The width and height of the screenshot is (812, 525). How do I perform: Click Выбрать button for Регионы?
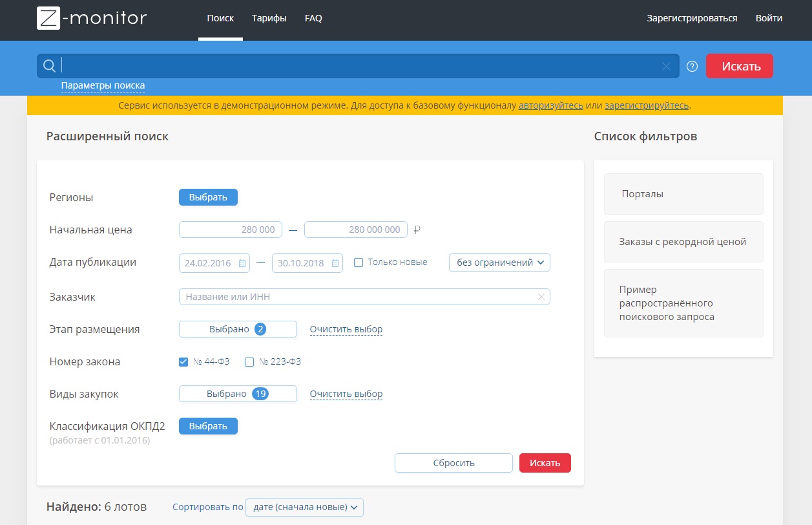pyautogui.click(x=208, y=197)
